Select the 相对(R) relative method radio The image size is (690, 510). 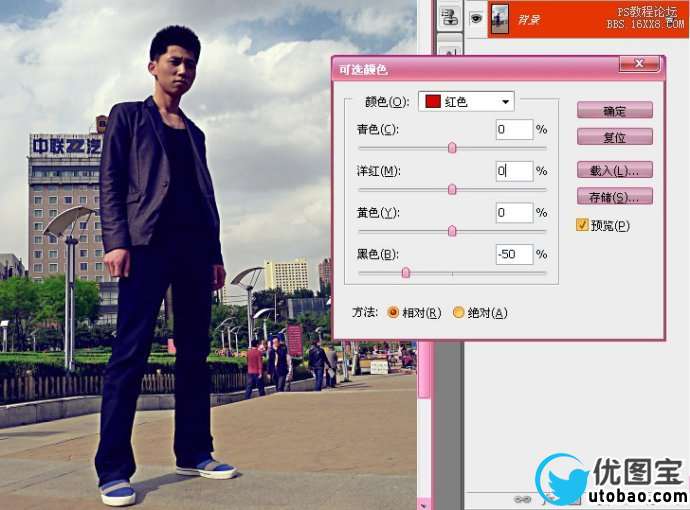coord(393,312)
